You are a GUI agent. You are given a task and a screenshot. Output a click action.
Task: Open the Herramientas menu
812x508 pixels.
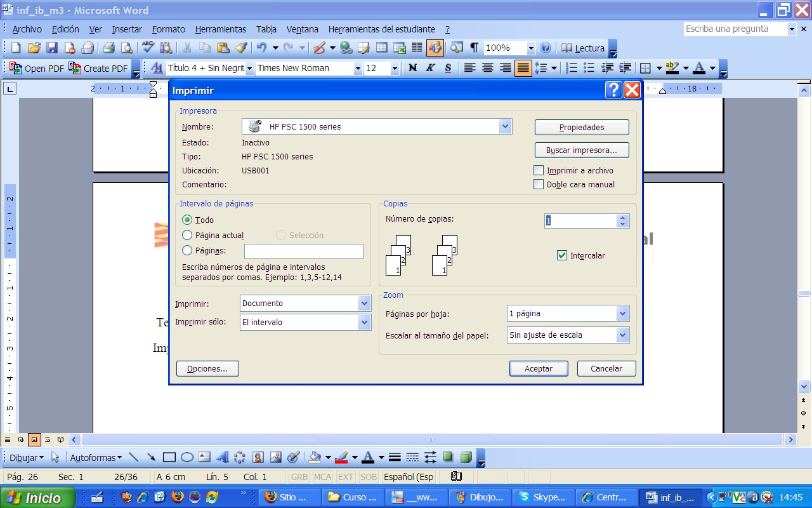click(221, 29)
